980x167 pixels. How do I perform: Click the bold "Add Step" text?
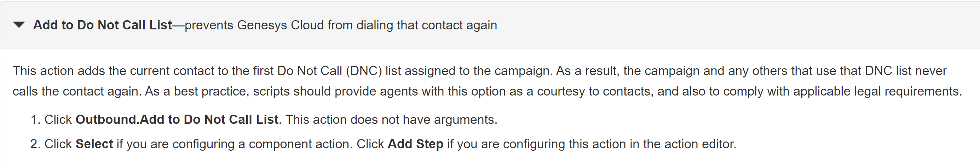point(415,144)
